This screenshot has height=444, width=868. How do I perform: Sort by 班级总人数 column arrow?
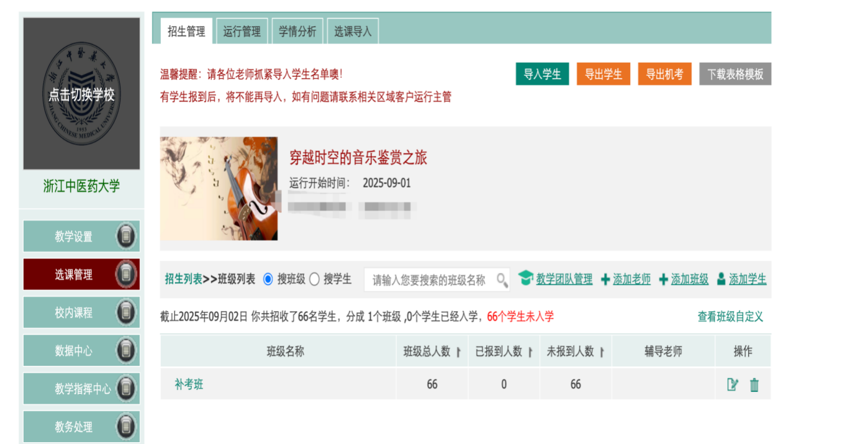(x=458, y=352)
